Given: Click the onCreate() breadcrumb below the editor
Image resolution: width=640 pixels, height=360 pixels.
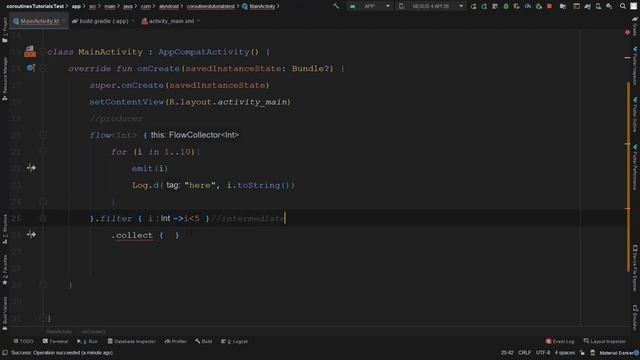Looking at the screenshot, I should click(x=93, y=331).
